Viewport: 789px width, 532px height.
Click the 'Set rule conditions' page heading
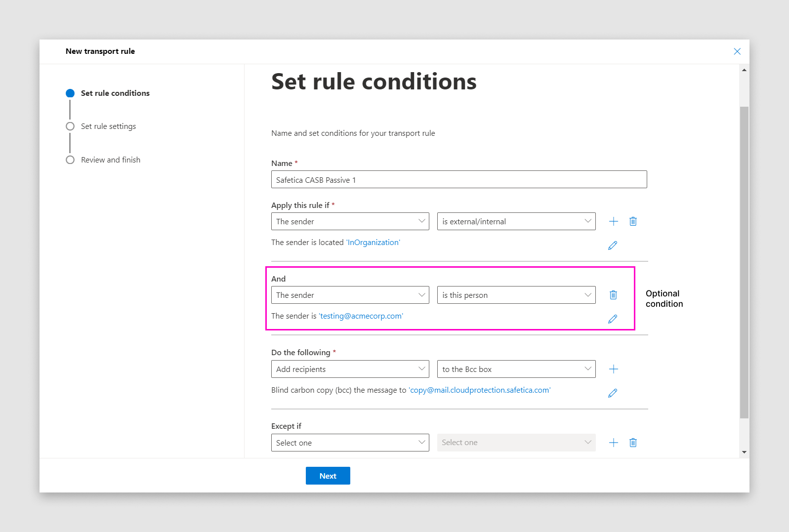click(x=374, y=82)
